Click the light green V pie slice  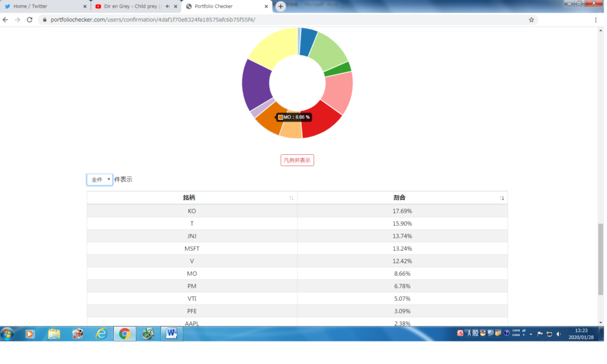[x=328, y=51]
